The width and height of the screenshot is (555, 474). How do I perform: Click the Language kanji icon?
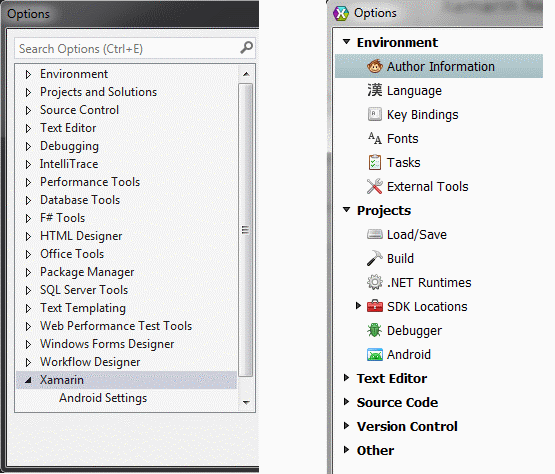374,90
